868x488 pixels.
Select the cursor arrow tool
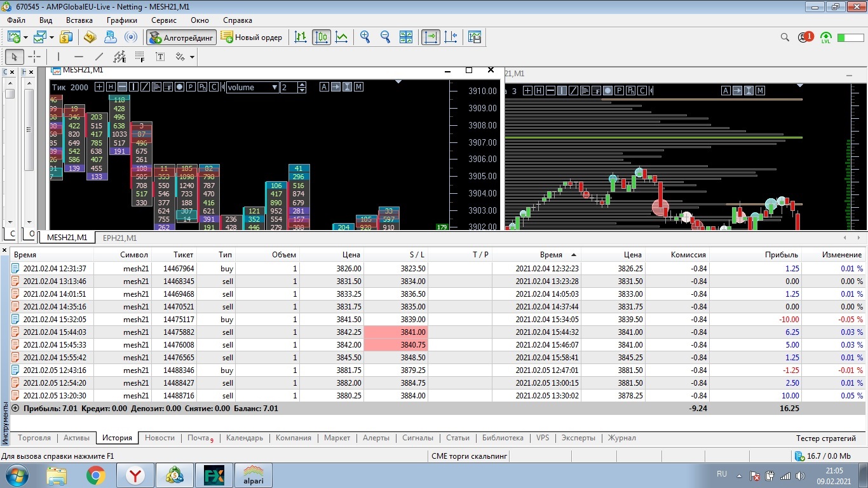(15, 57)
